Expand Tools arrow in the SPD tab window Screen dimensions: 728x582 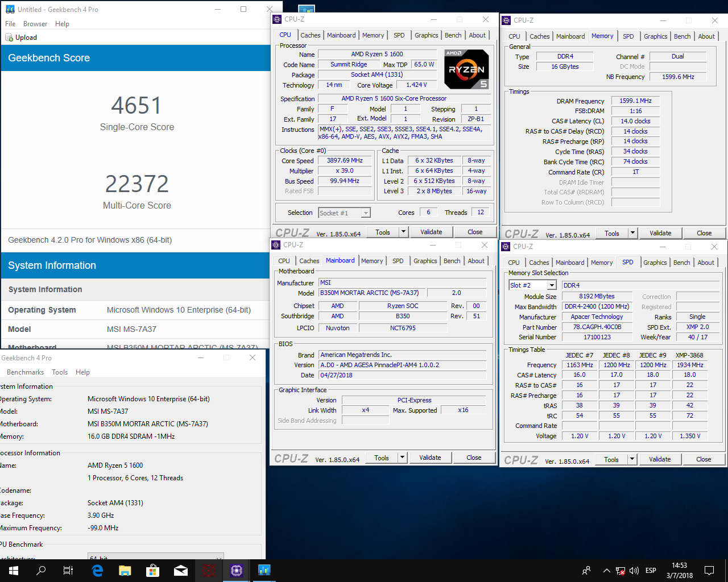point(632,459)
